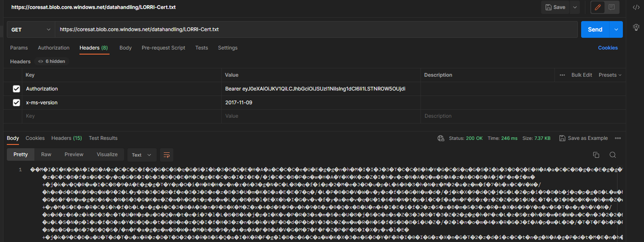Screen dimensions: 644x242
Task: Select the Raw response view tab
Action: (x=46, y=155)
